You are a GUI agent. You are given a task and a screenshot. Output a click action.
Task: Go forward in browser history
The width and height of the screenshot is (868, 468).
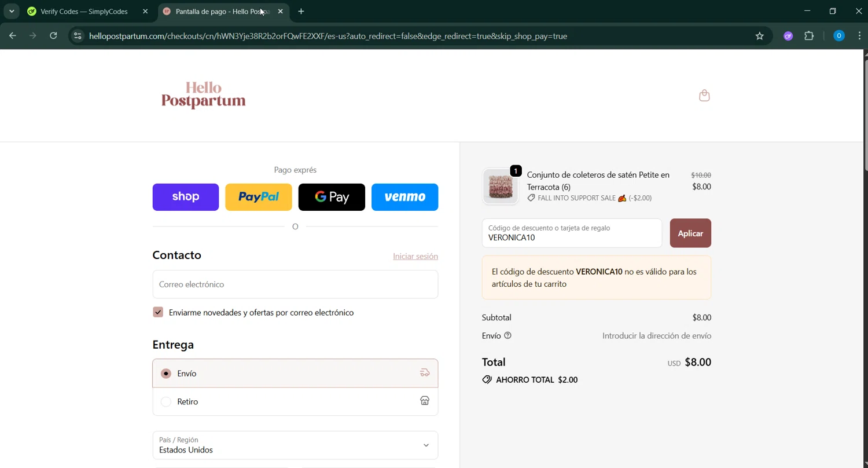(33, 36)
